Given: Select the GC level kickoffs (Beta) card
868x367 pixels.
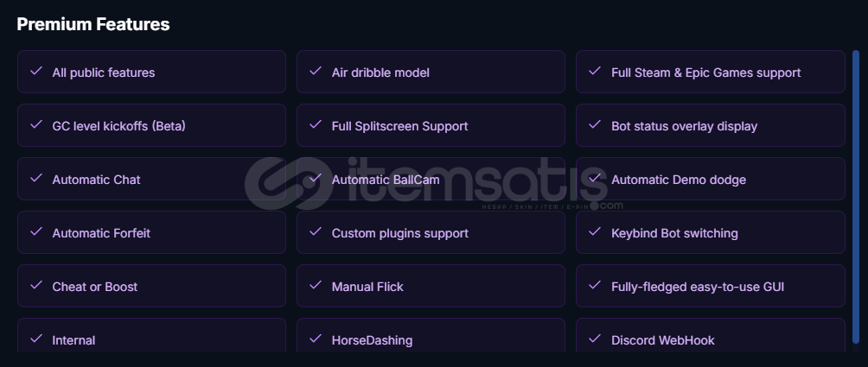Looking at the screenshot, I should [151, 125].
